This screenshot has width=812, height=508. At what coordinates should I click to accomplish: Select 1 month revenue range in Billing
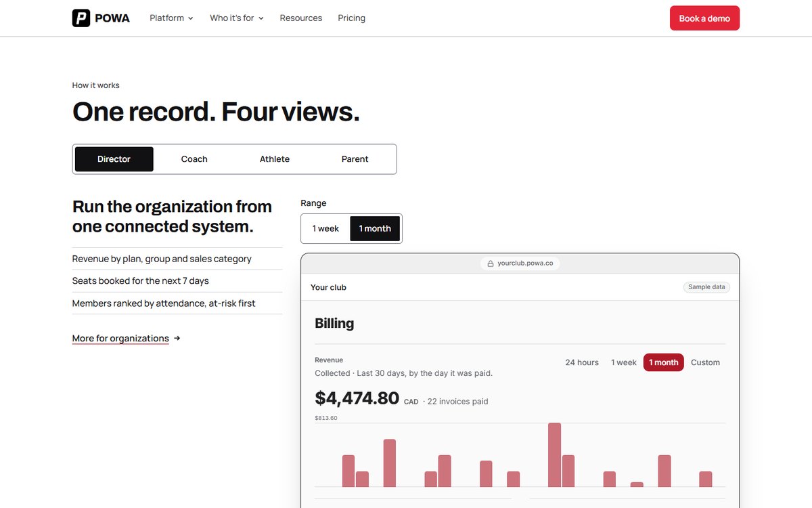664,362
